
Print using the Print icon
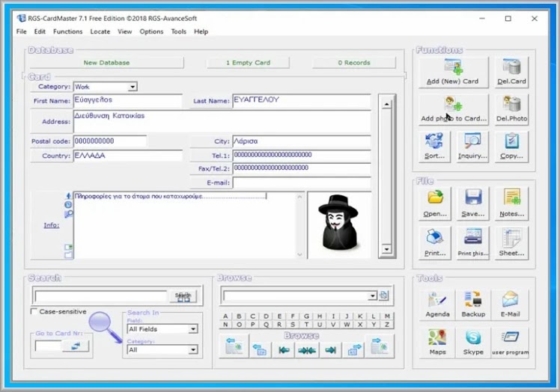point(435,243)
